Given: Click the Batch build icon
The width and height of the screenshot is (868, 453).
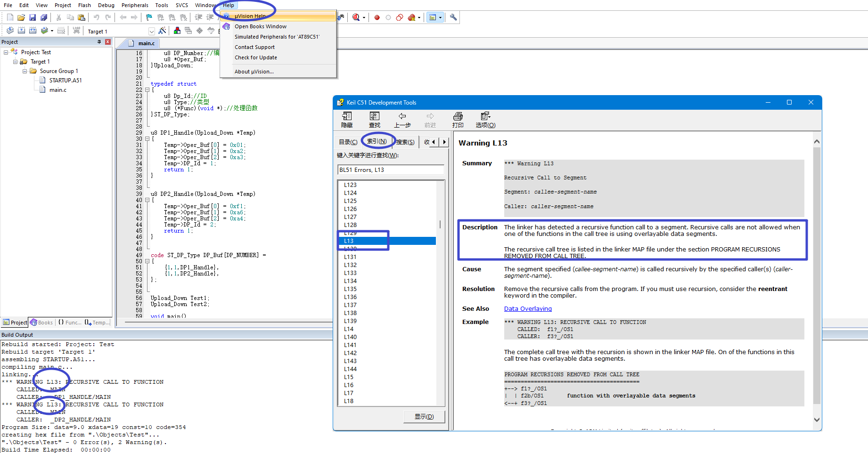Looking at the screenshot, I should pyautogui.click(x=44, y=31).
